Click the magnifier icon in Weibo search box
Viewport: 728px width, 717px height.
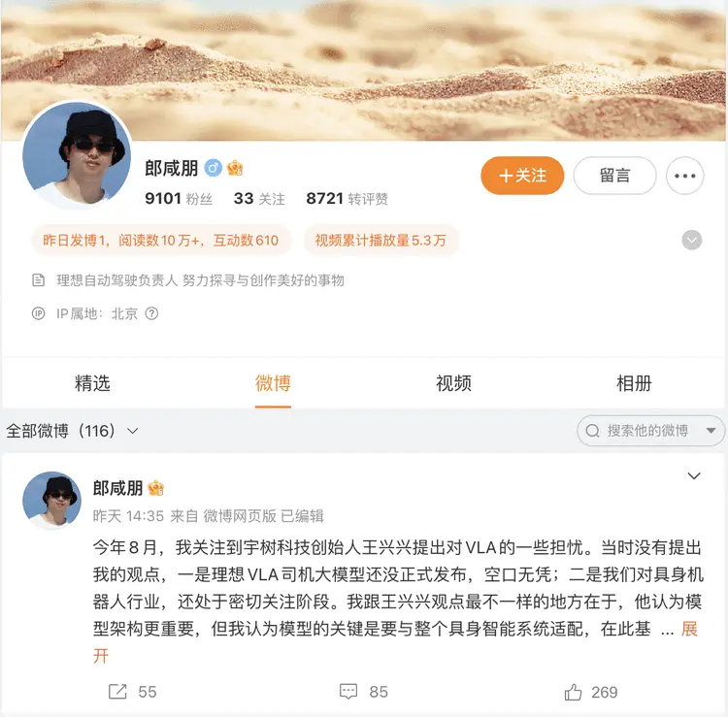(x=592, y=431)
